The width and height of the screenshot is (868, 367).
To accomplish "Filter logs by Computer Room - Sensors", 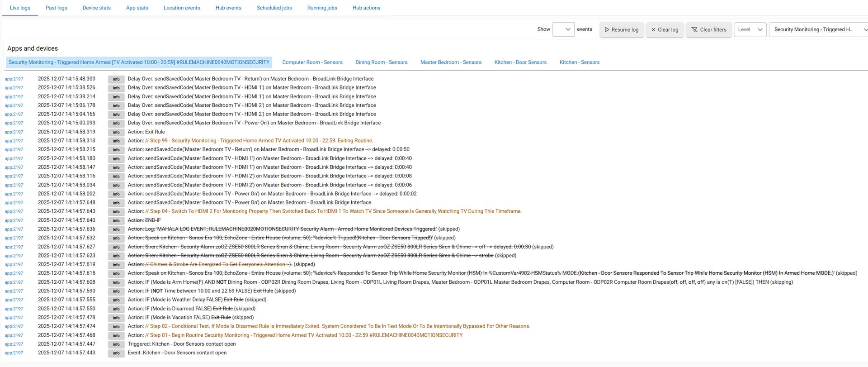I will pos(312,62).
